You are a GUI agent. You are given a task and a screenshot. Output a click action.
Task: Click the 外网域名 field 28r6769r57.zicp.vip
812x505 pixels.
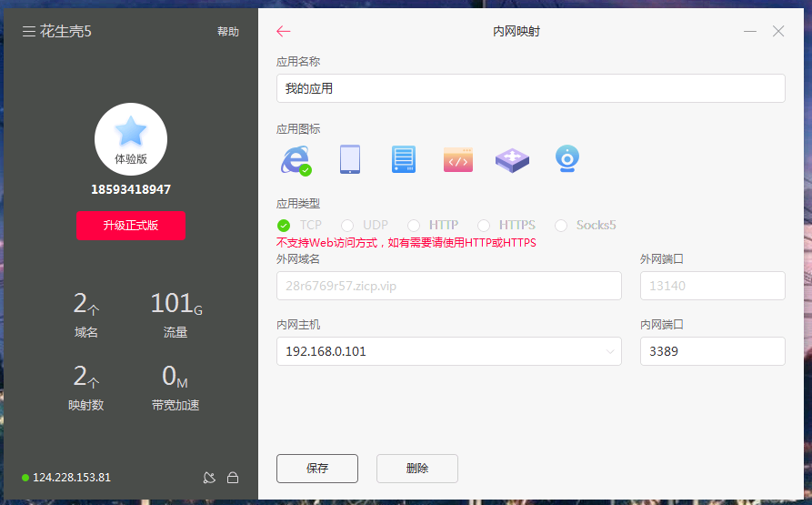[449, 286]
